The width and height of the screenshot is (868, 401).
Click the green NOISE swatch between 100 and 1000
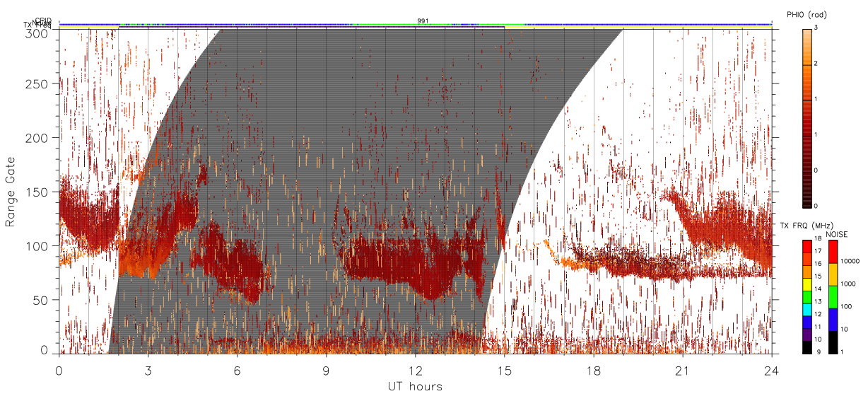pyautogui.click(x=833, y=297)
